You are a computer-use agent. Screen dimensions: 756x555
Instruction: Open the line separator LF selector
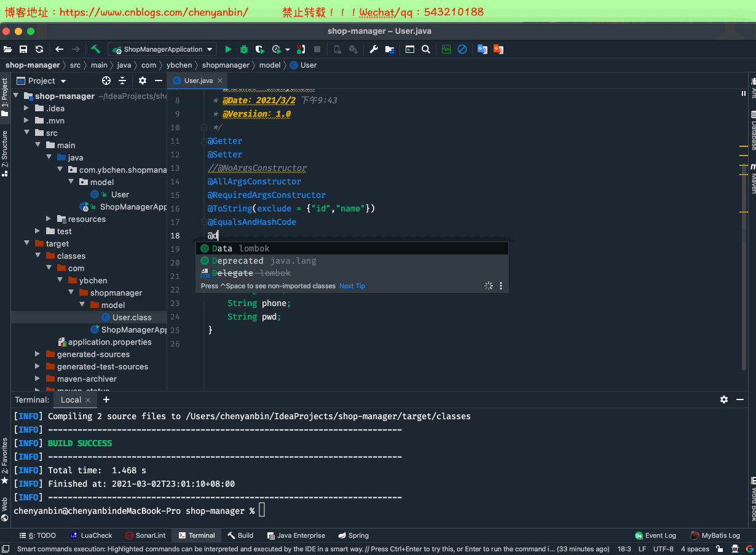(x=642, y=549)
